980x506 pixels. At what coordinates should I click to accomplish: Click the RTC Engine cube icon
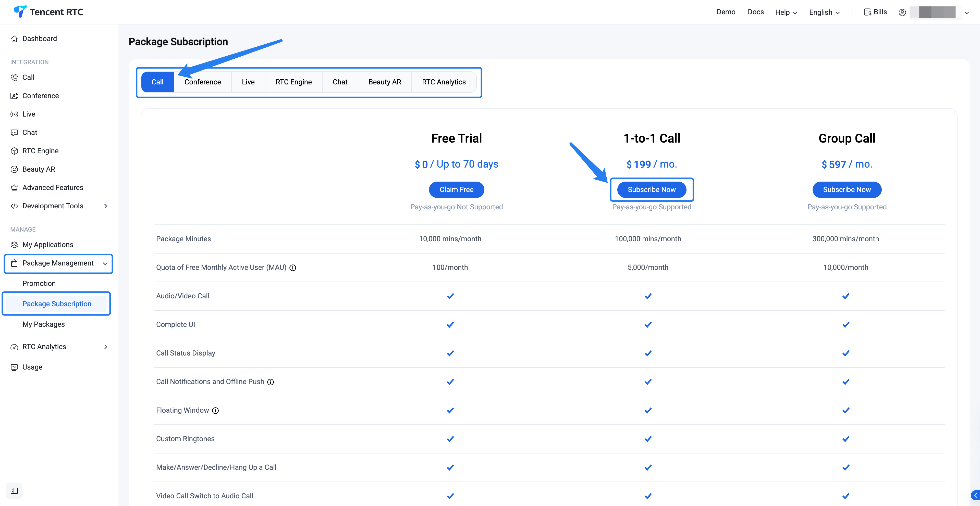(x=14, y=151)
